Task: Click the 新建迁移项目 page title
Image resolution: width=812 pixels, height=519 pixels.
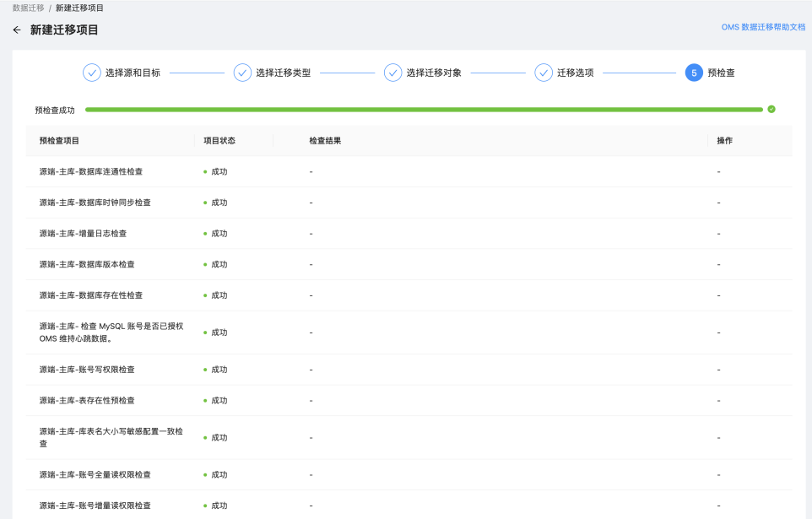Action: pyautogui.click(x=64, y=30)
